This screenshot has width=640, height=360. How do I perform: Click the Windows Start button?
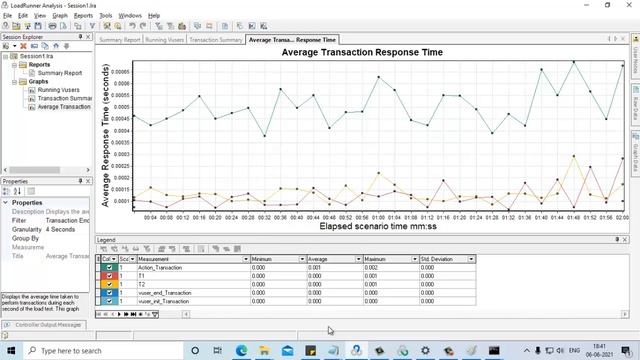coord(11,351)
